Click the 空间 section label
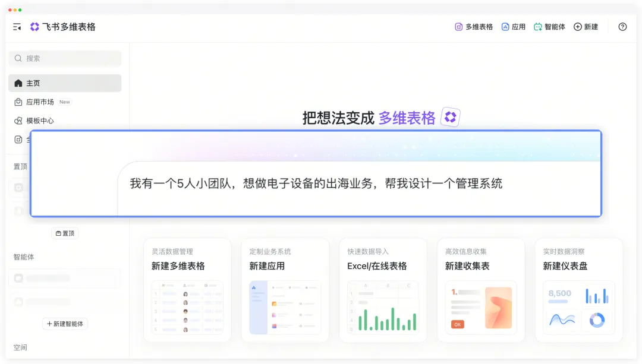Viewport: 642px width, 364px height. click(x=20, y=347)
